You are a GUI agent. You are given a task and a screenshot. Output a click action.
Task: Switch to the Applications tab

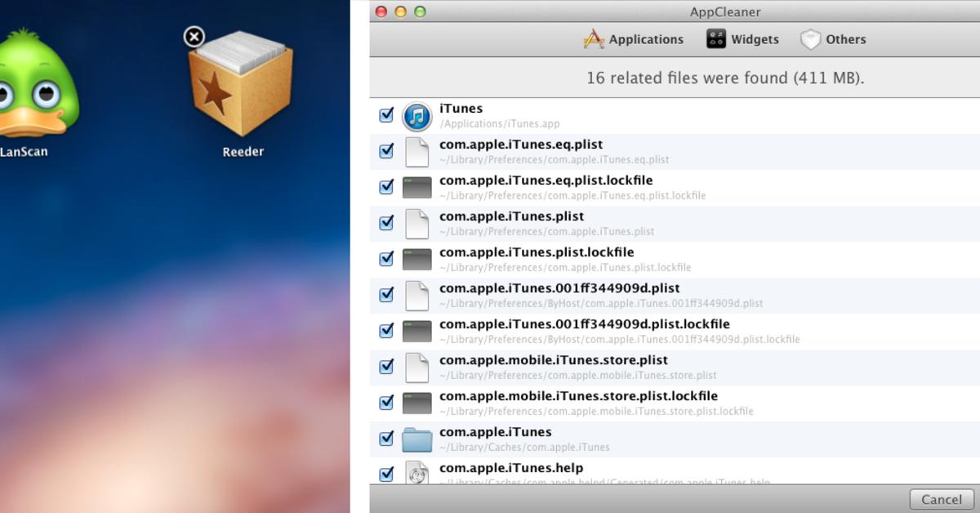click(x=633, y=39)
